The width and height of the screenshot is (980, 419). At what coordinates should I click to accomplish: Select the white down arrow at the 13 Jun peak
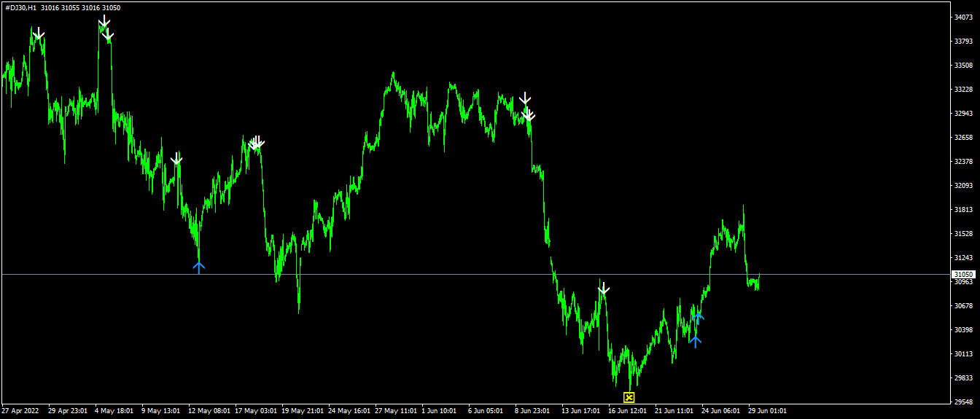coord(603,289)
